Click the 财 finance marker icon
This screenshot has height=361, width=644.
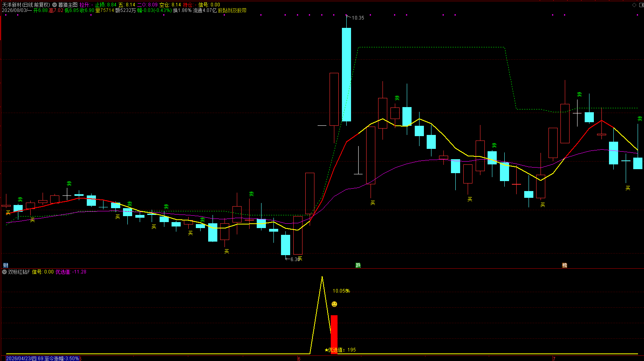(x=6, y=265)
